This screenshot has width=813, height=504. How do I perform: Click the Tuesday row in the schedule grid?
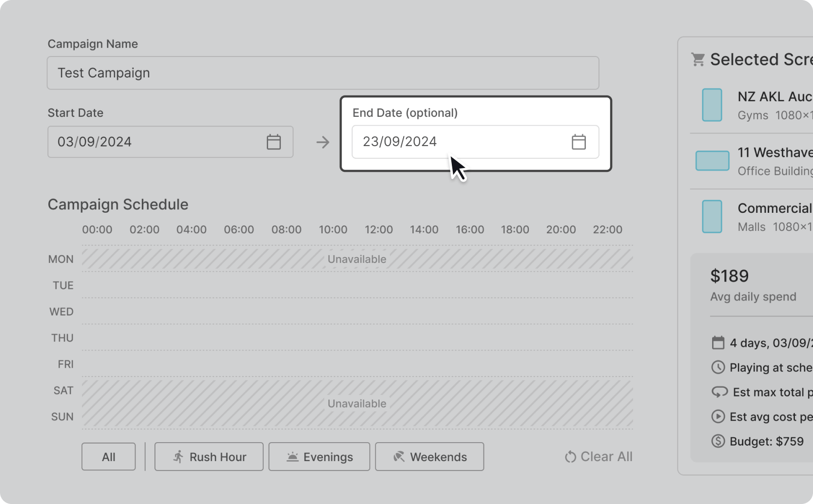357,285
